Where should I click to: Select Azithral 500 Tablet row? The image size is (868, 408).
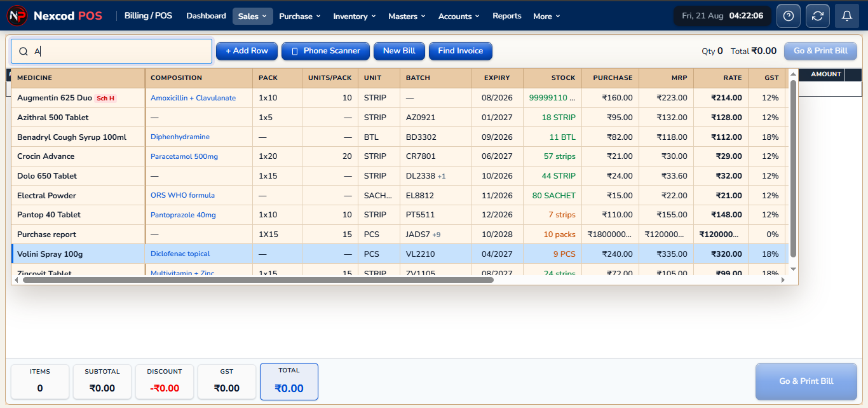coord(400,118)
